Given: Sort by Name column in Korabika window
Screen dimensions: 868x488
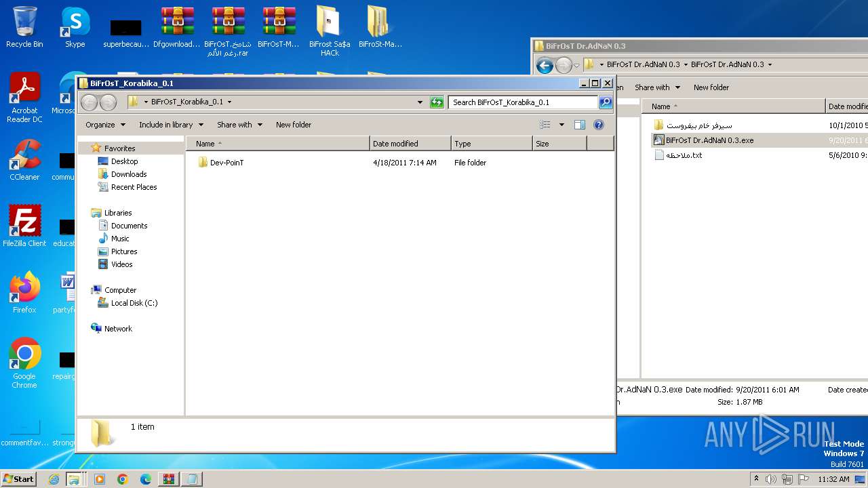Looking at the screenshot, I should [x=278, y=144].
